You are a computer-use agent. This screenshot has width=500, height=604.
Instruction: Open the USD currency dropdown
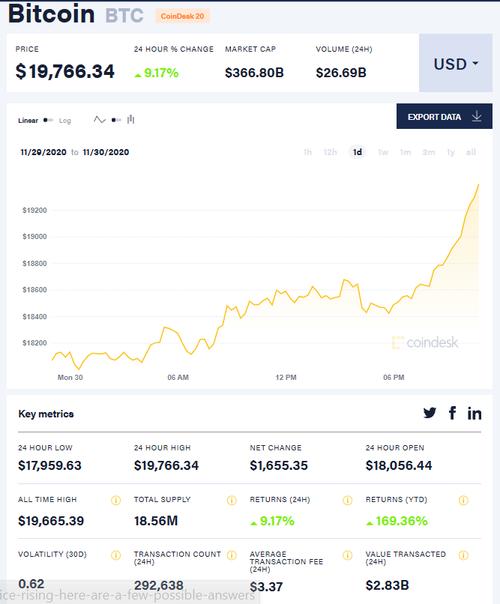[456, 63]
